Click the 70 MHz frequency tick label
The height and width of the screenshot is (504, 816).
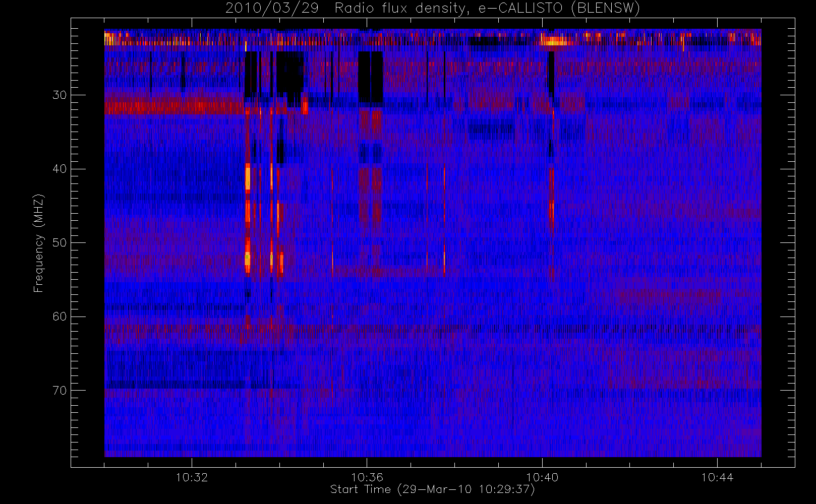tap(60, 391)
